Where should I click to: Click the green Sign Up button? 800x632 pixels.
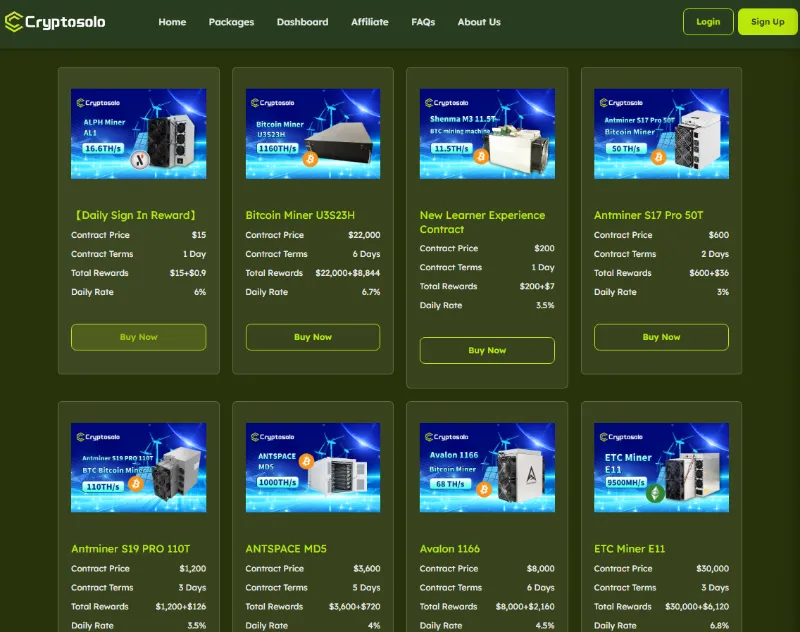767,22
